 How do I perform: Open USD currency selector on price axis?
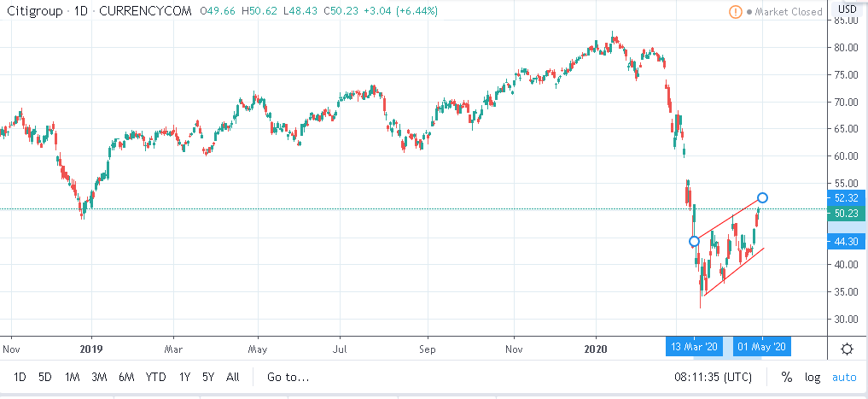click(847, 9)
